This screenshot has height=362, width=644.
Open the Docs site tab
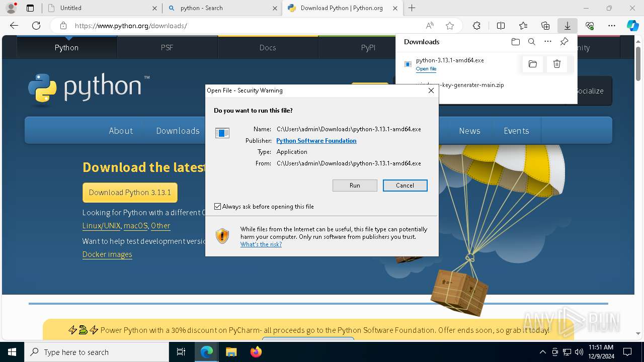[268, 48]
